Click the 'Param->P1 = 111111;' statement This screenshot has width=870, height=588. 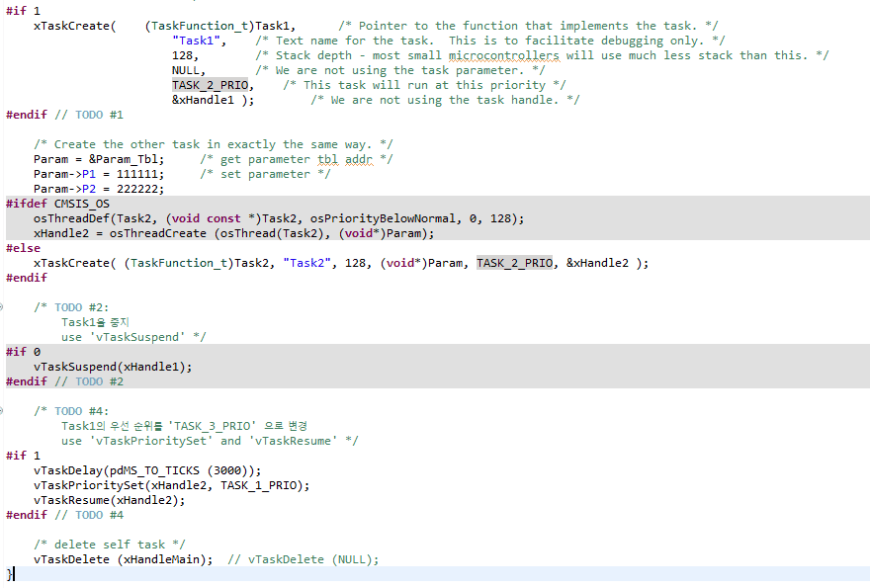point(99,174)
